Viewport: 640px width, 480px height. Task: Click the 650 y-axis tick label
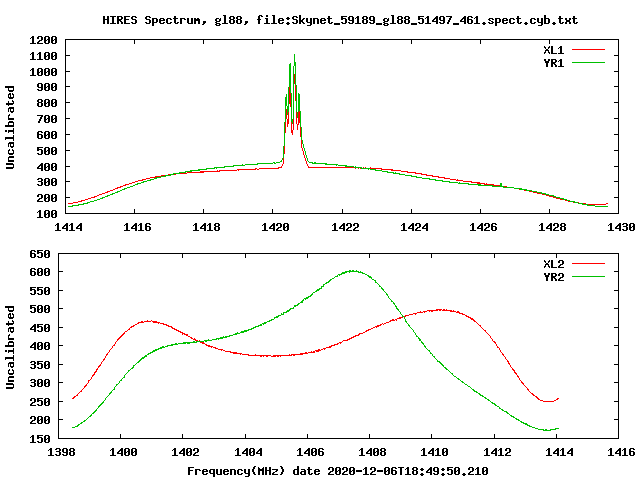[x=40, y=254]
